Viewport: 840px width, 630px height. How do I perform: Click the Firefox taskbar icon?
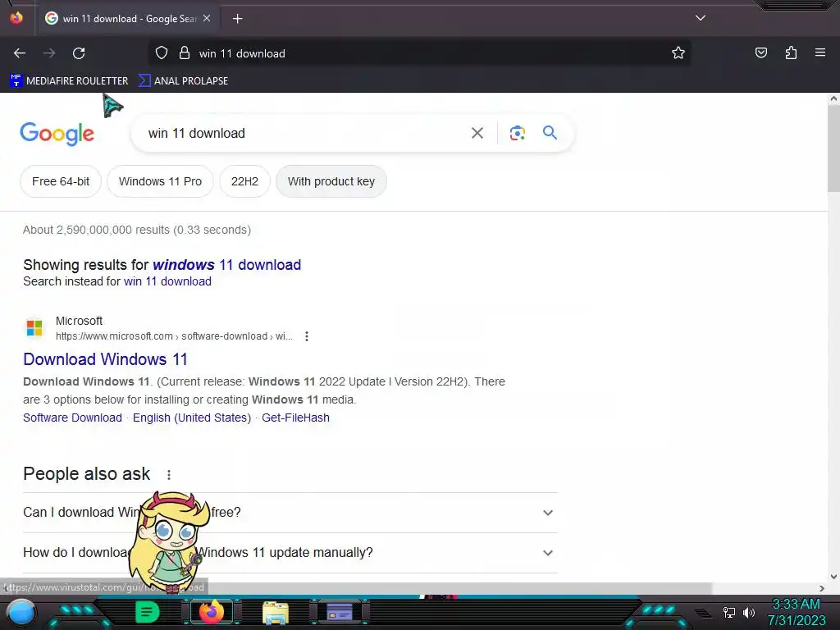pyautogui.click(x=211, y=612)
